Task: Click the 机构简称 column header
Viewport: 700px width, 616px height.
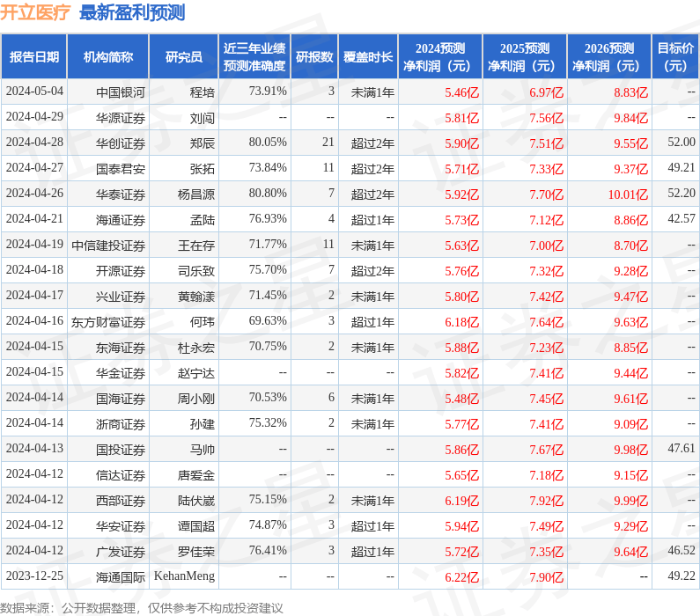Action: click(x=108, y=56)
